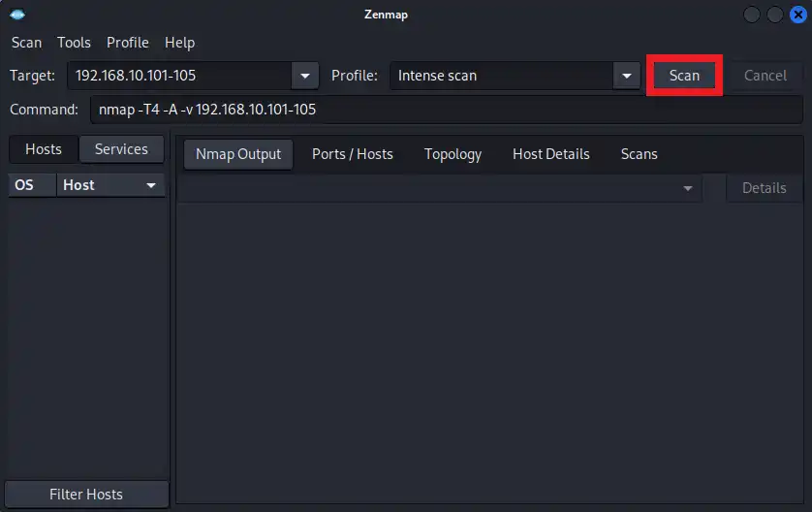Click the nmap Command input field
This screenshot has width=812, height=512.
pyautogui.click(x=447, y=110)
